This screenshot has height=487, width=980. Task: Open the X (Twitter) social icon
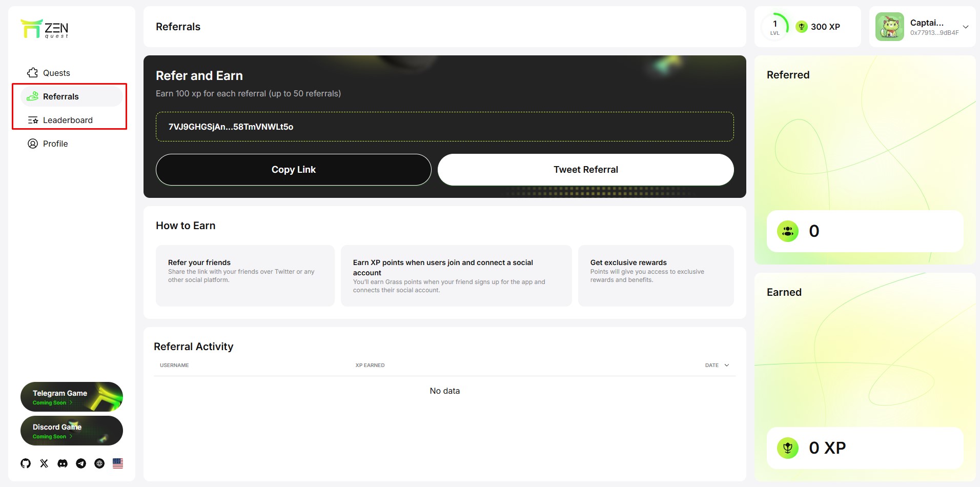pyautogui.click(x=44, y=463)
